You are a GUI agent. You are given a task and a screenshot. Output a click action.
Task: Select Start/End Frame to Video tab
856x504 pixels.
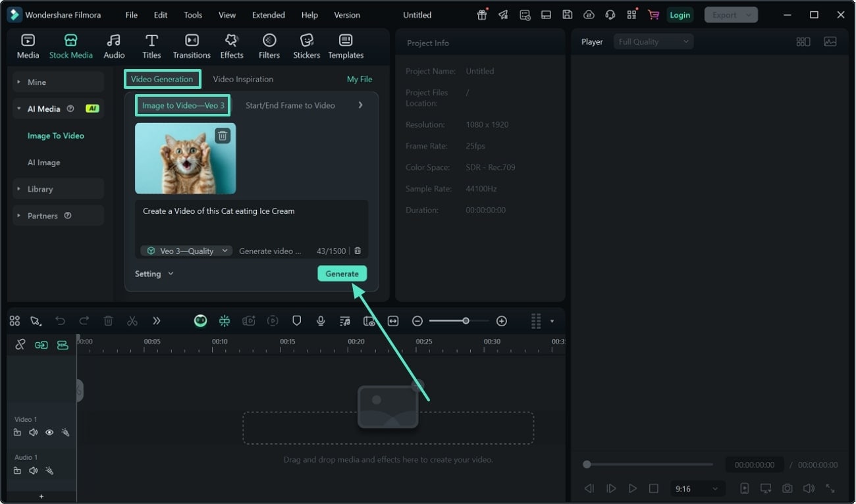point(290,105)
